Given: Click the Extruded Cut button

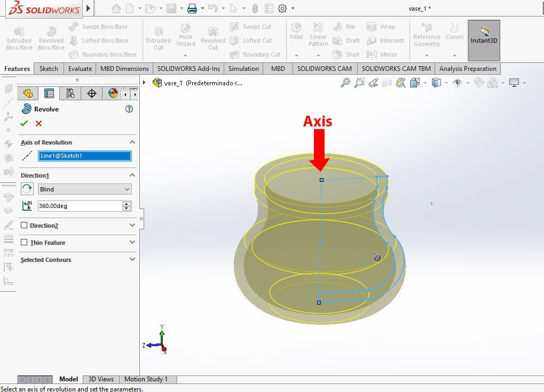Looking at the screenshot, I should point(159,38).
